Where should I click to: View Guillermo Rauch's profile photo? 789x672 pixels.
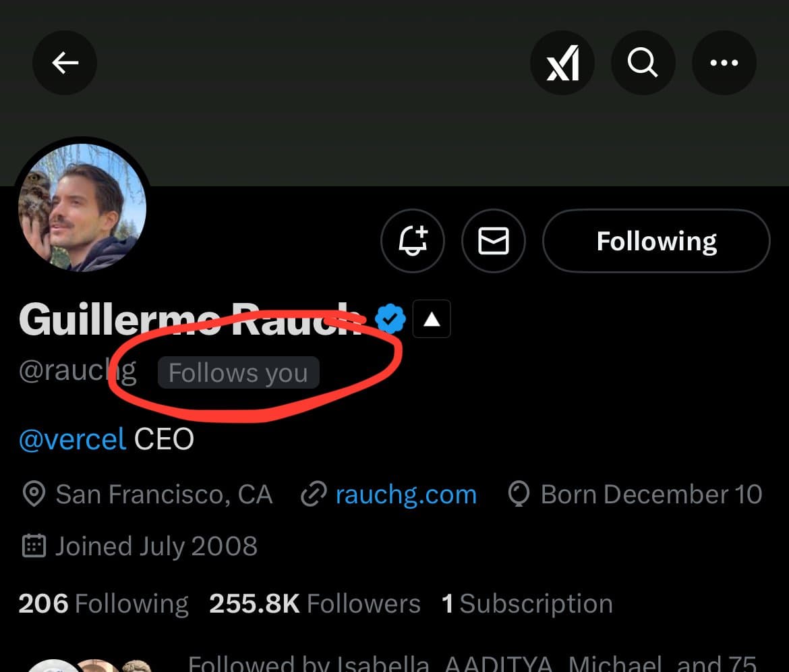click(x=82, y=207)
